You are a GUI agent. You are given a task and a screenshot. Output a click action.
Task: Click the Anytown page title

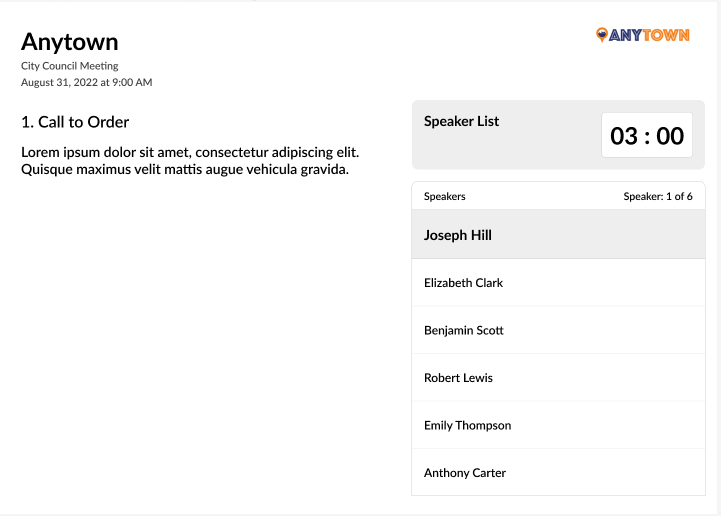[x=70, y=41]
